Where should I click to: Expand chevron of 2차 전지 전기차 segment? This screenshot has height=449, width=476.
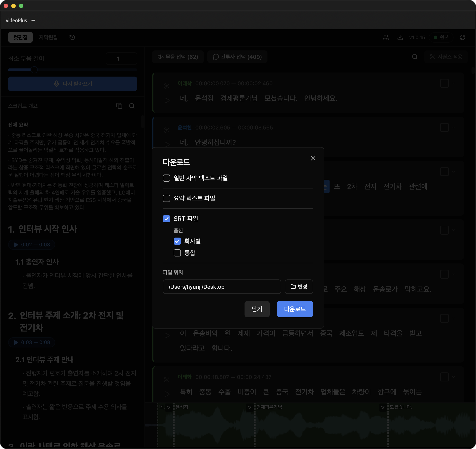pos(454,172)
